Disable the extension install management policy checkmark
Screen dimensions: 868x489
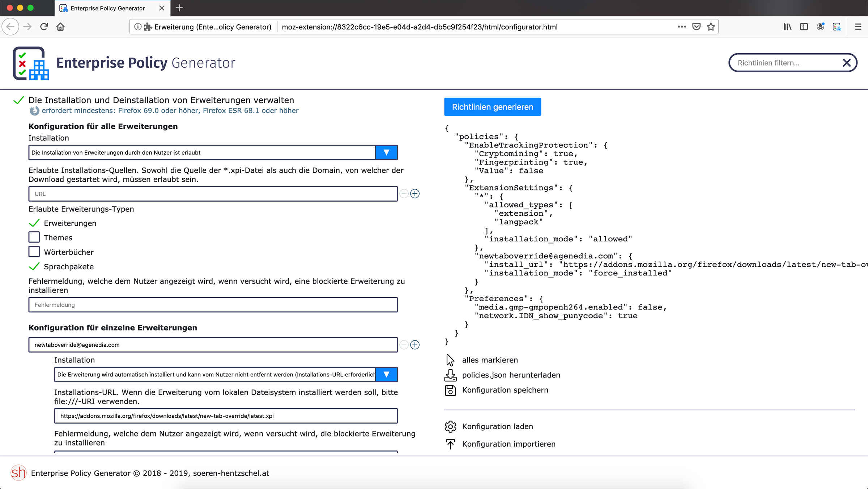(18, 100)
